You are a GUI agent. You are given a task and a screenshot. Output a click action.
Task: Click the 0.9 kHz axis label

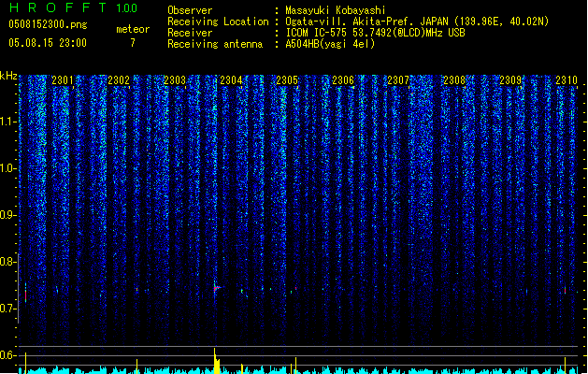click(x=8, y=215)
